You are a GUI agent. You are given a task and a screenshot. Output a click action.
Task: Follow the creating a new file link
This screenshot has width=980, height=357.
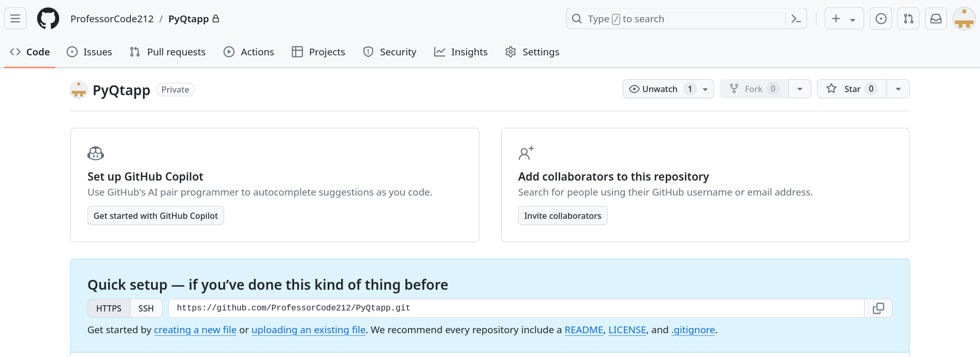pyautogui.click(x=195, y=330)
